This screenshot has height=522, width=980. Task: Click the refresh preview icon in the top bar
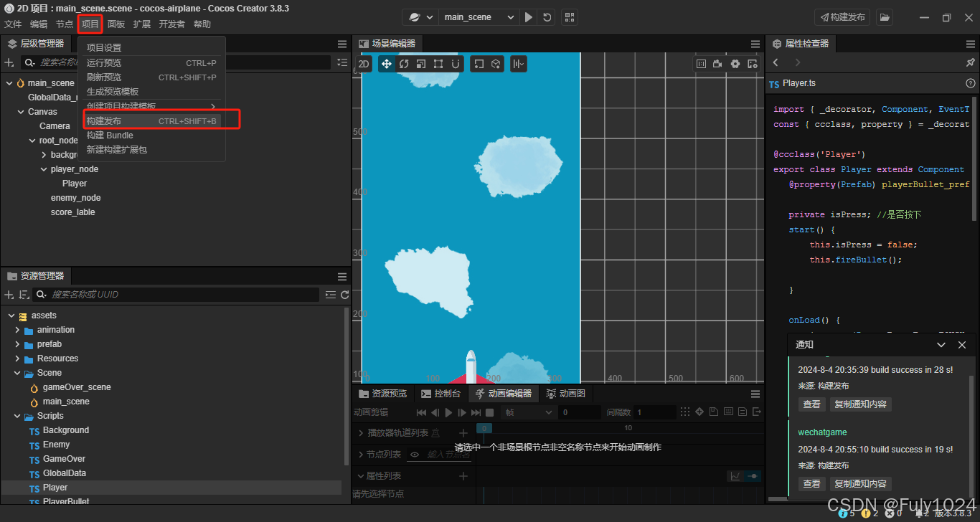pyautogui.click(x=547, y=17)
